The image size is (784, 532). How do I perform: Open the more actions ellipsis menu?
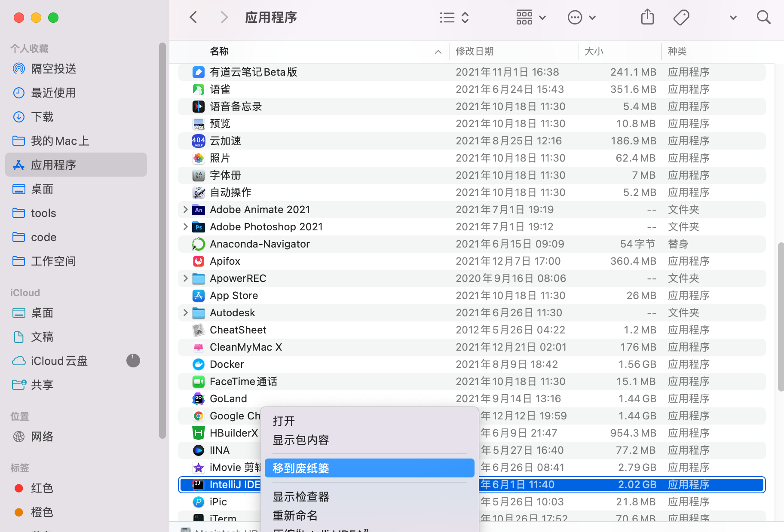coord(582,18)
